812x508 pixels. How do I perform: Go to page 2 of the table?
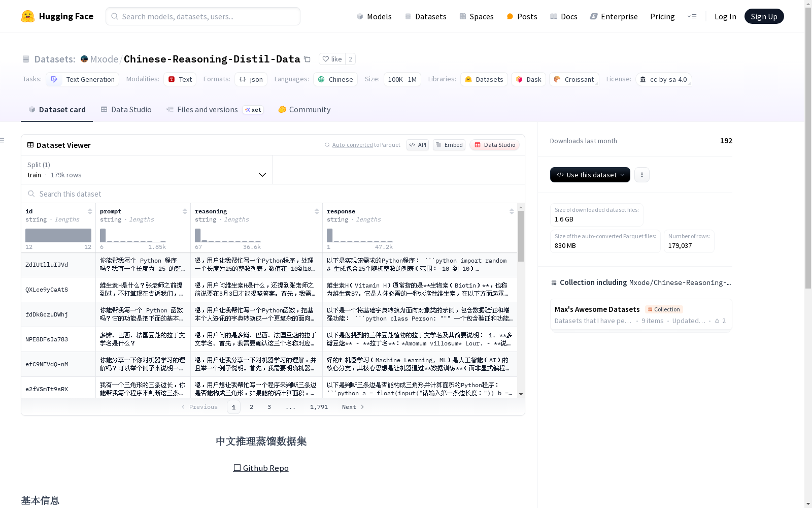pyautogui.click(x=251, y=407)
